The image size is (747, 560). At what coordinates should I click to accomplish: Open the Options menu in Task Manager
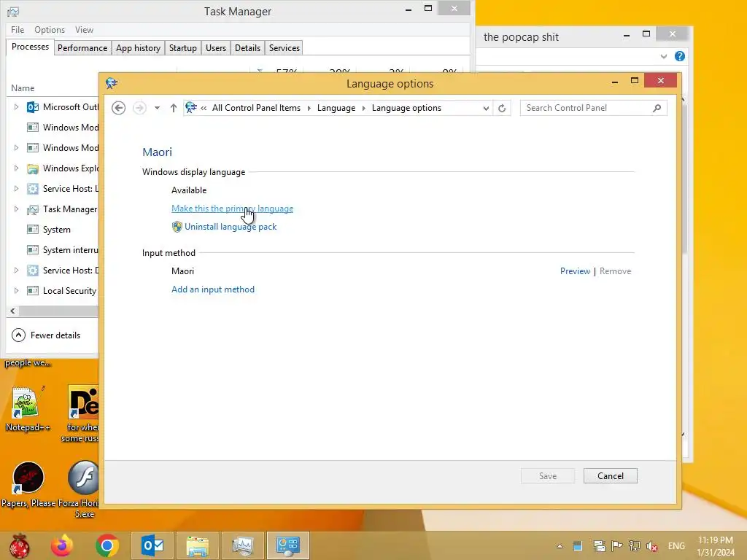50,29
